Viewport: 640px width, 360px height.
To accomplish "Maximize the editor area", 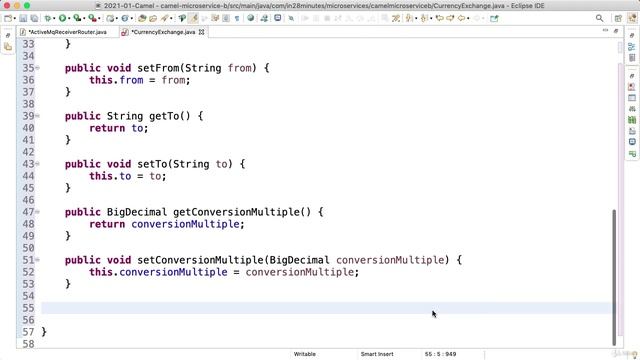I will click(616, 31).
